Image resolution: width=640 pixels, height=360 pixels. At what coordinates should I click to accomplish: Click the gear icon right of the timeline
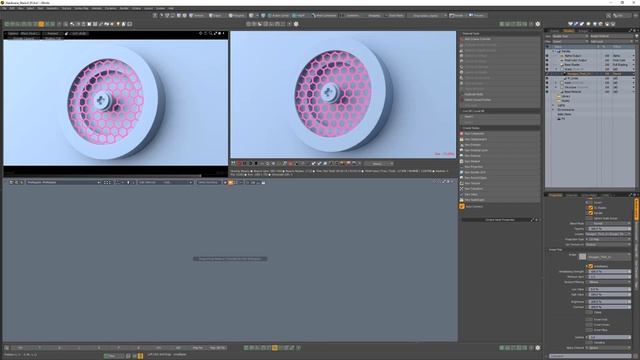pos(538,348)
